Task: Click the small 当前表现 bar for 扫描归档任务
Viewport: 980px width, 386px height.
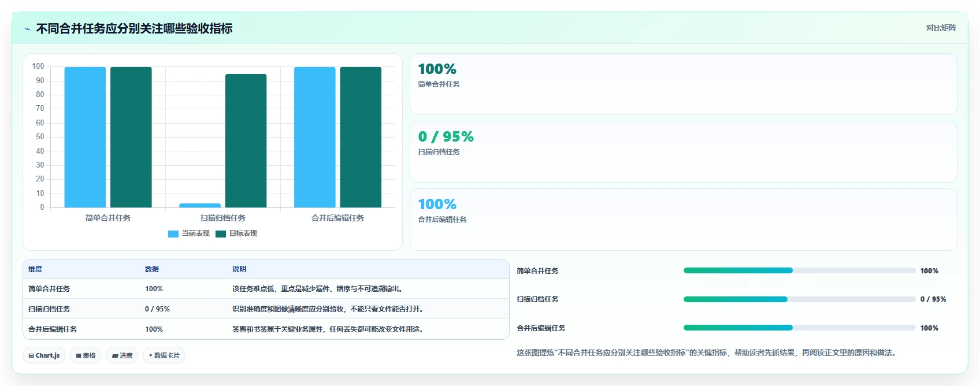Action: (x=200, y=205)
